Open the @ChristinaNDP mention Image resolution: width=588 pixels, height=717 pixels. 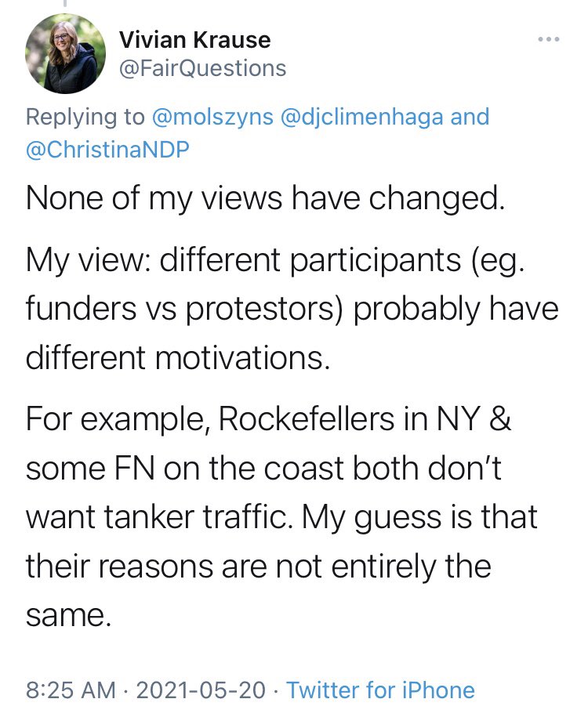(x=107, y=150)
